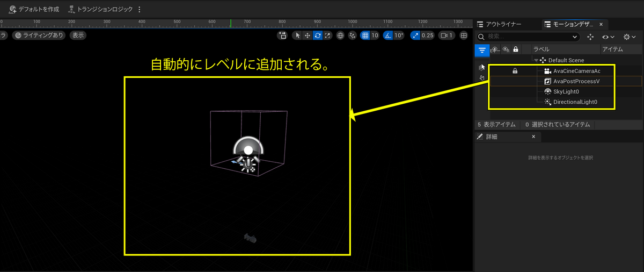The height and width of the screenshot is (272, 644).
Task: Click the camera actor at viewport bottom
Action: [250, 238]
